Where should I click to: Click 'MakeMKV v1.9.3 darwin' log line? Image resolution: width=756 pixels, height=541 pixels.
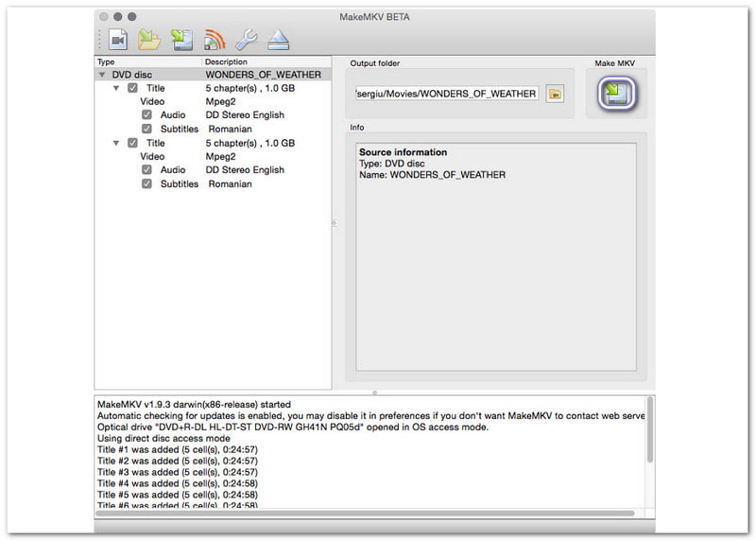click(x=195, y=405)
